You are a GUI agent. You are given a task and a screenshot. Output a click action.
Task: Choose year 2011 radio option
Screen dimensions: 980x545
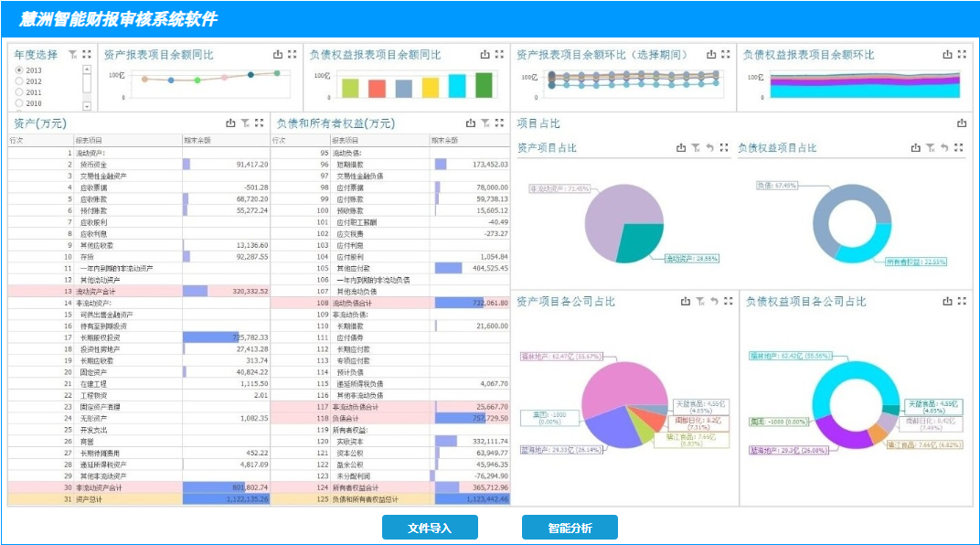pyautogui.click(x=19, y=92)
